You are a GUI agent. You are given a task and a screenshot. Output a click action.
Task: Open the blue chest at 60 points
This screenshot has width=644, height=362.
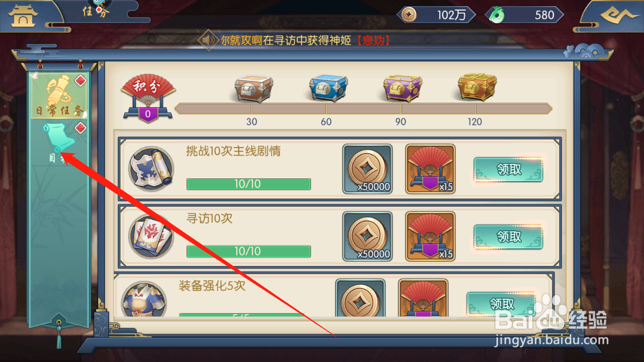click(x=328, y=88)
